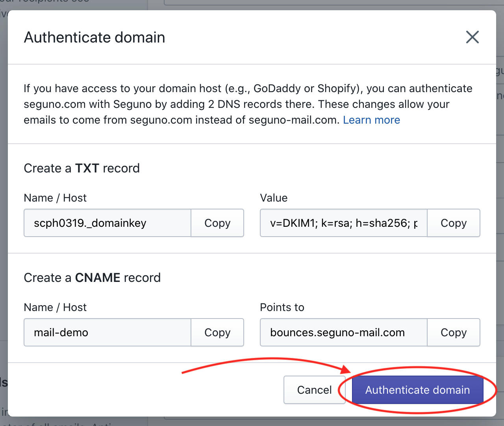This screenshot has height=426, width=504.
Task: Copy the TXT record DKIM Value
Action: point(454,223)
